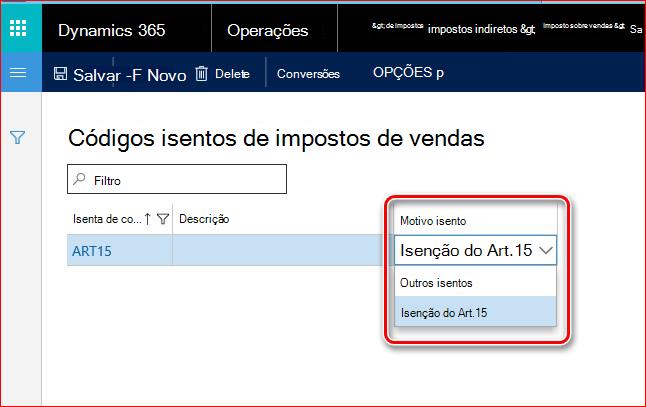Click the magnifier icon in Filtro box
The image size is (646, 407).
pyautogui.click(x=79, y=178)
